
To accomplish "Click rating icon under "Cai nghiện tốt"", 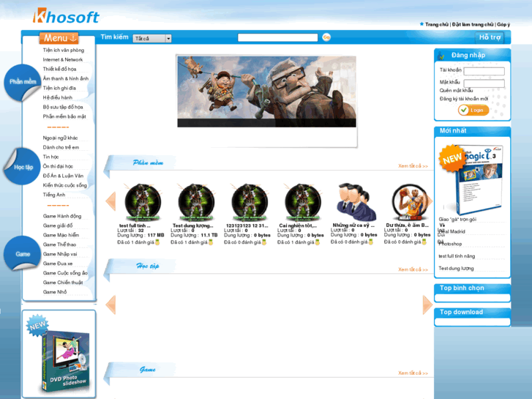I will (318, 242).
